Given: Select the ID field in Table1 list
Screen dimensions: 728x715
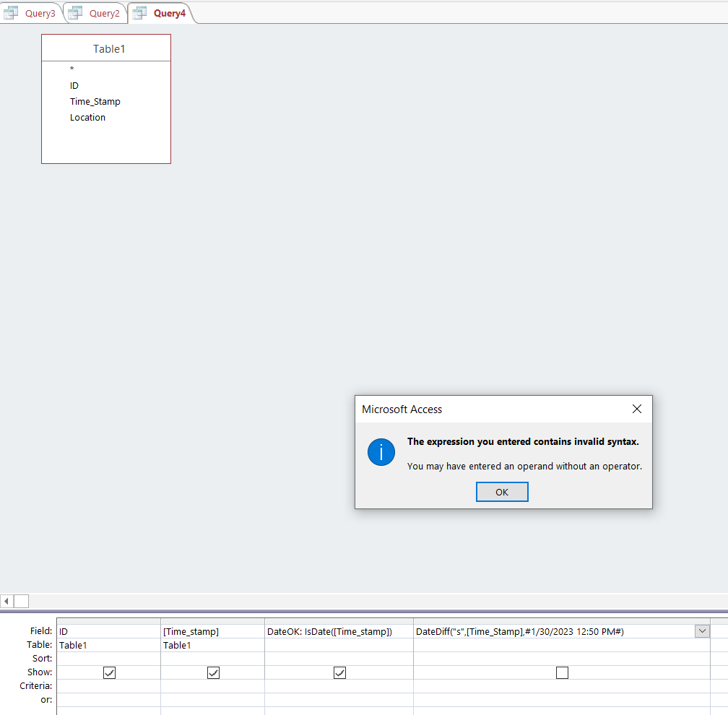Looking at the screenshot, I should click(x=74, y=85).
